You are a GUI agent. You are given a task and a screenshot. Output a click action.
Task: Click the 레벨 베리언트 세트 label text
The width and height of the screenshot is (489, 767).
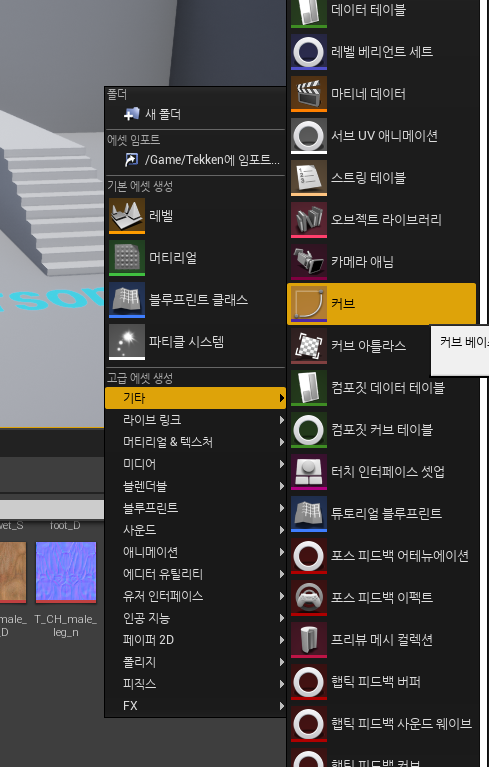[x=382, y=52]
